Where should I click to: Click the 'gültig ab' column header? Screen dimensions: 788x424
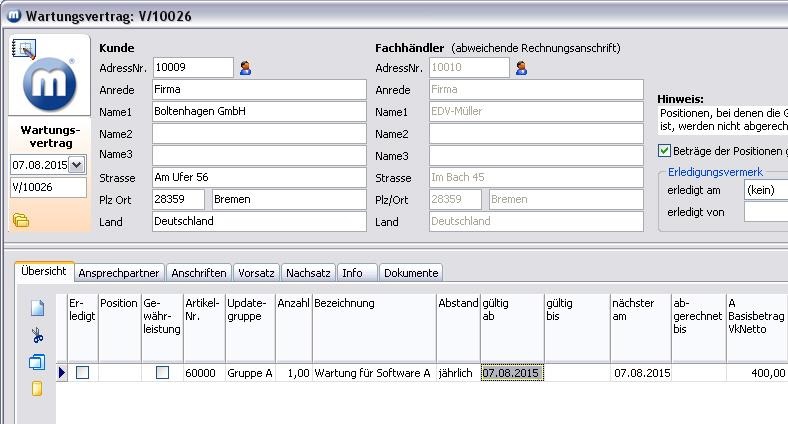tap(511, 310)
